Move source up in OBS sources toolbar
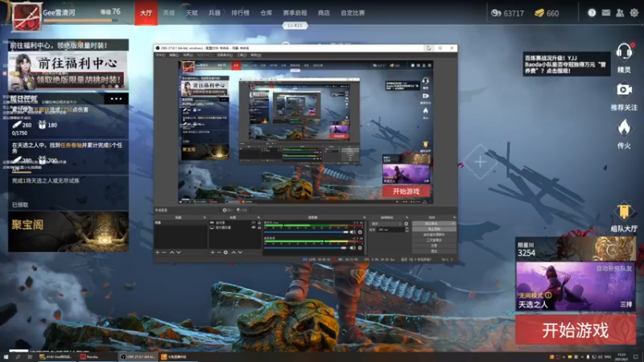Image resolution: width=644 pixels, height=362 pixels. (x=233, y=253)
